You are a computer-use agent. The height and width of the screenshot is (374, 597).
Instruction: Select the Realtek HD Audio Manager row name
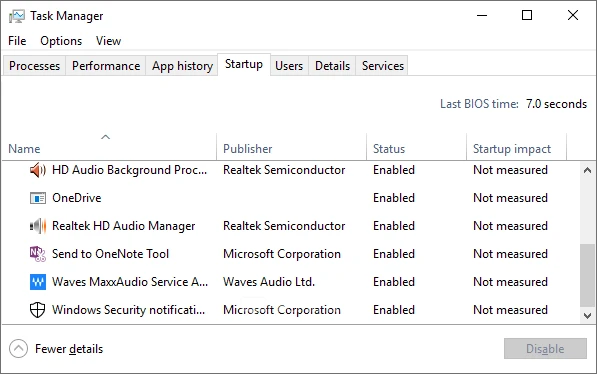[x=123, y=226]
